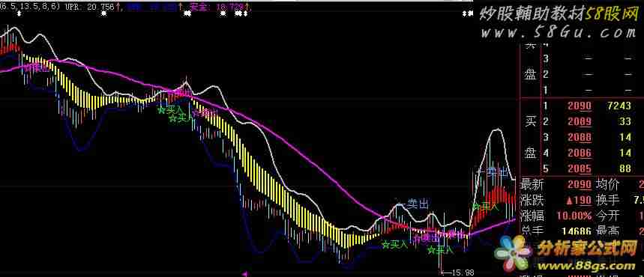Open the www.58Gu.com watermark link
The width and height of the screenshot is (644, 277).
[x=559, y=32]
